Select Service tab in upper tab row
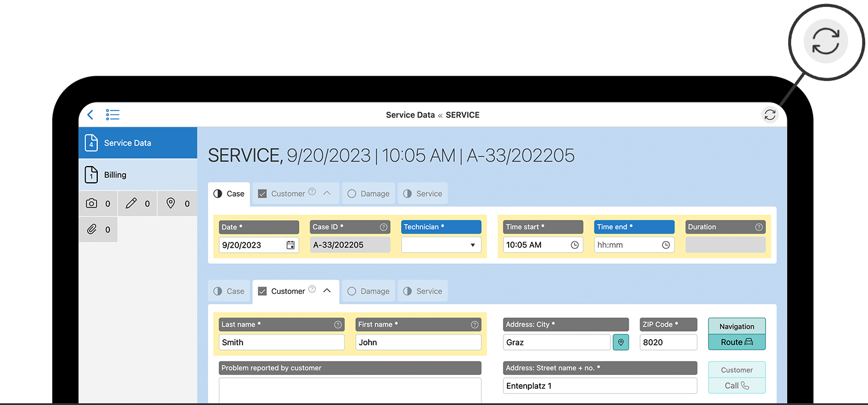868x405 pixels. (422, 194)
